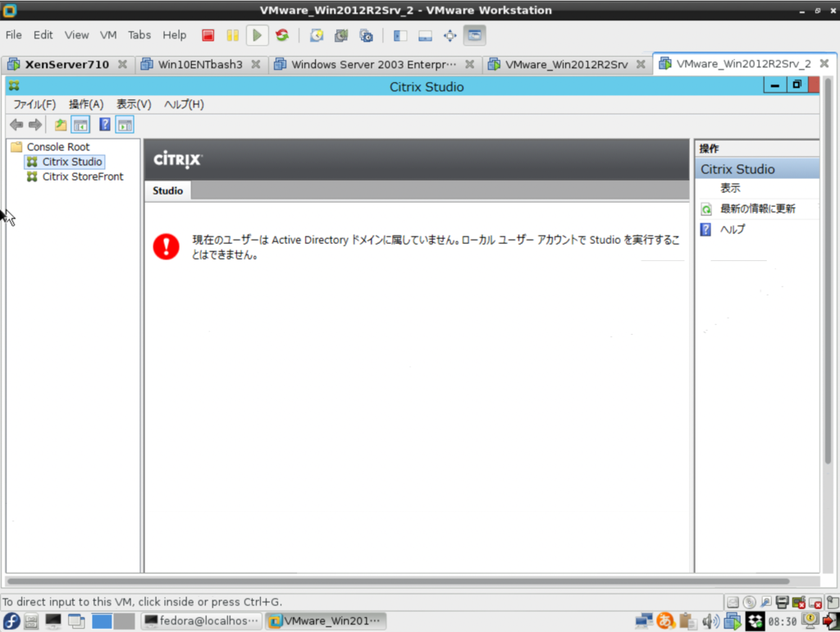Image resolution: width=840 pixels, height=632 pixels.
Task: Close the VMware_Win2012R2Srv_2 tab
Action: 824,64
